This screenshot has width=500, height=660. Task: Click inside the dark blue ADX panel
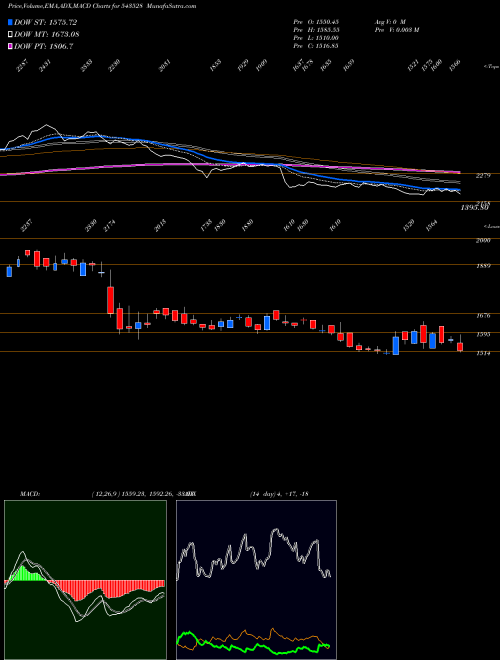point(256,580)
